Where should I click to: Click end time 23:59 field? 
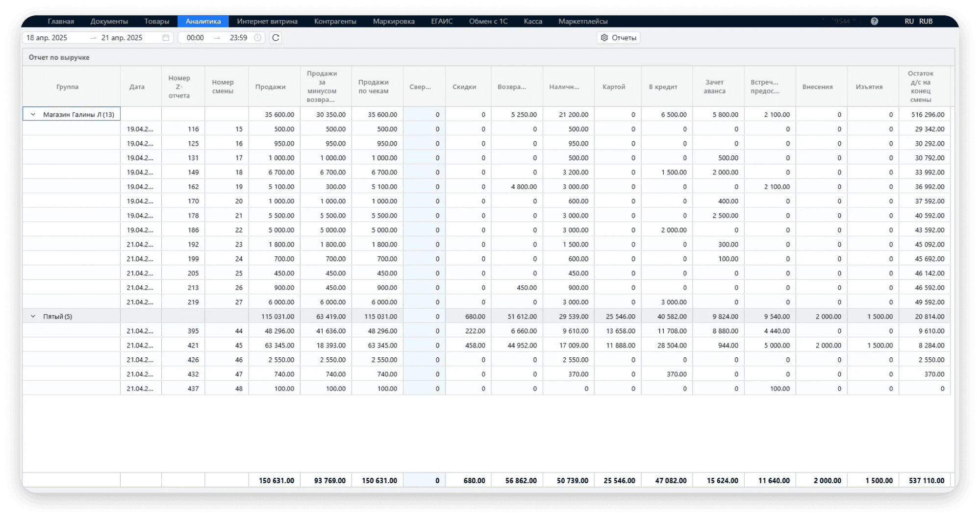[238, 38]
